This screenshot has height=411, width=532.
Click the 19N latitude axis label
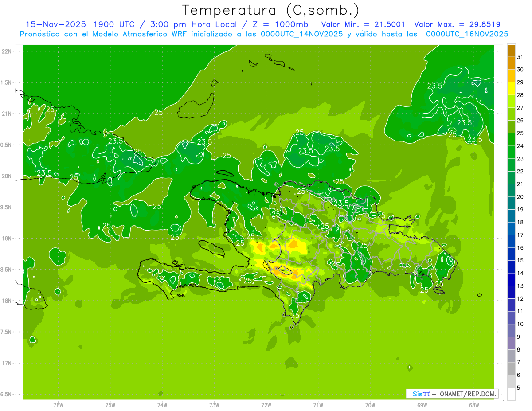click(x=8, y=239)
